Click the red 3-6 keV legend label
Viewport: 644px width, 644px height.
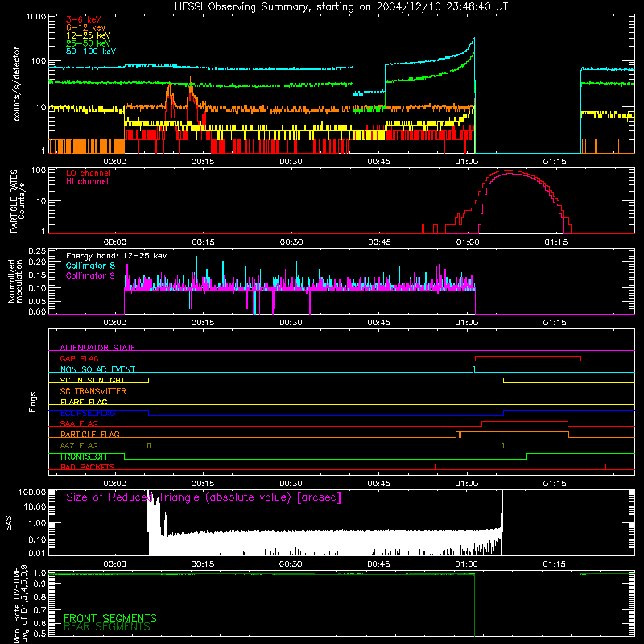[83, 19]
